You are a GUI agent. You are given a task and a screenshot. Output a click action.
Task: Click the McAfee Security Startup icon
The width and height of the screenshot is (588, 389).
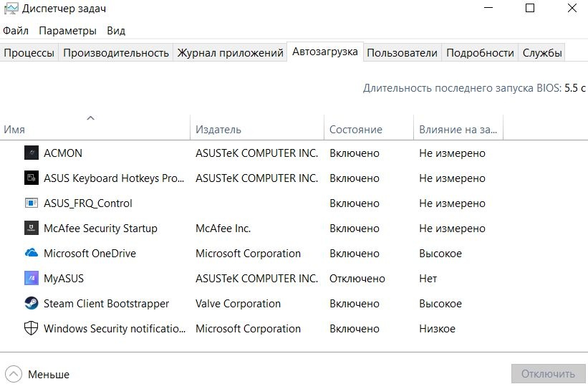click(31, 228)
